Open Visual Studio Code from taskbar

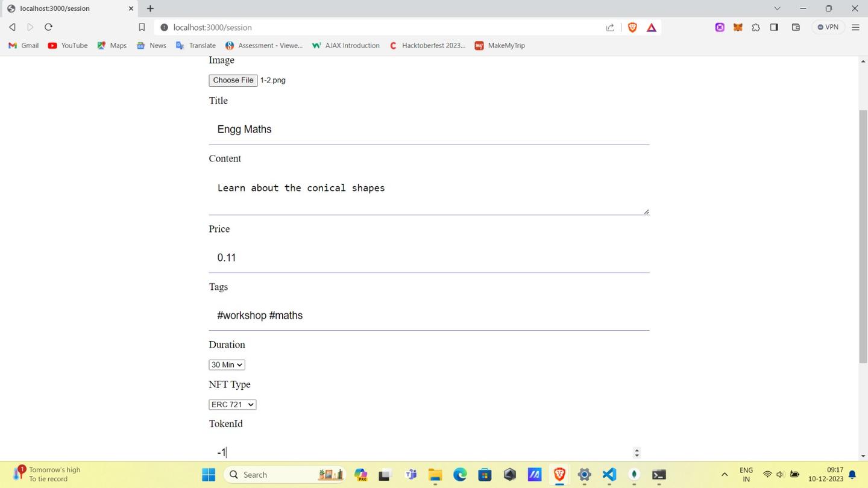pyautogui.click(x=609, y=475)
